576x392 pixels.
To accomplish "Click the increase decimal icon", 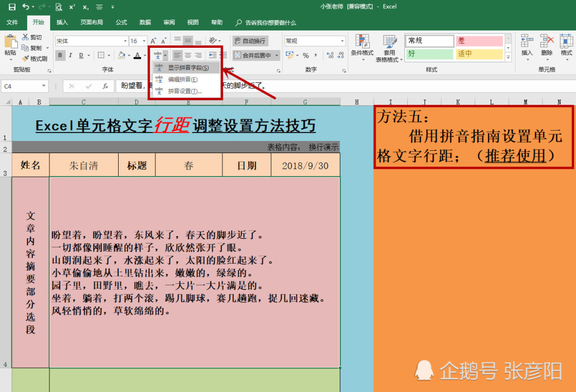I will (x=330, y=55).
